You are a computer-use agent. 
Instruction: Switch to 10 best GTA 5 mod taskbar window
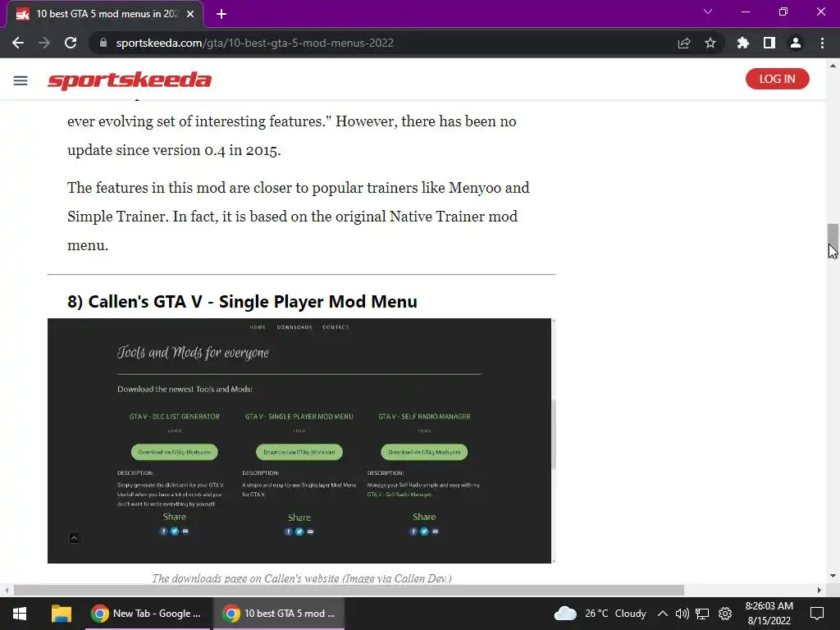(x=279, y=614)
